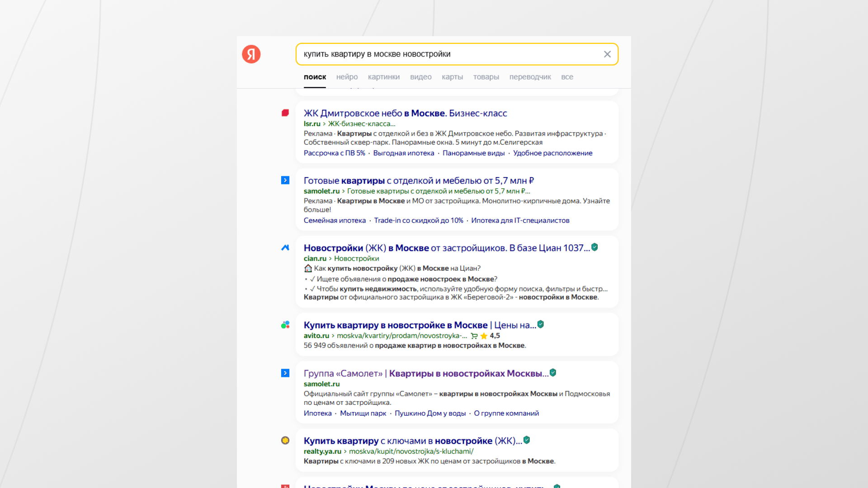Click ЖК-бизнес-класса breadcrumb link

click(362, 124)
